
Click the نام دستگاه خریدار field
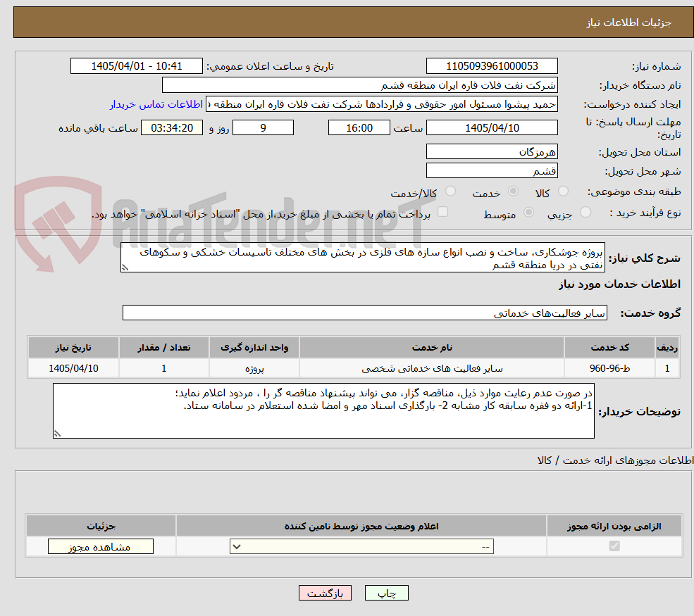tap(360, 85)
